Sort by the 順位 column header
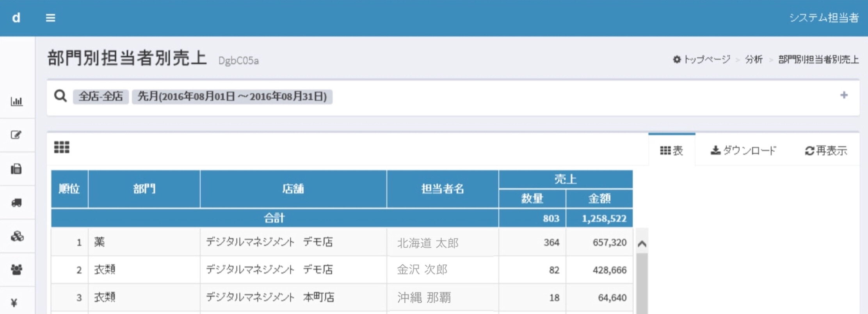Viewport: 868px width, 314px height. [x=69, y=189]
